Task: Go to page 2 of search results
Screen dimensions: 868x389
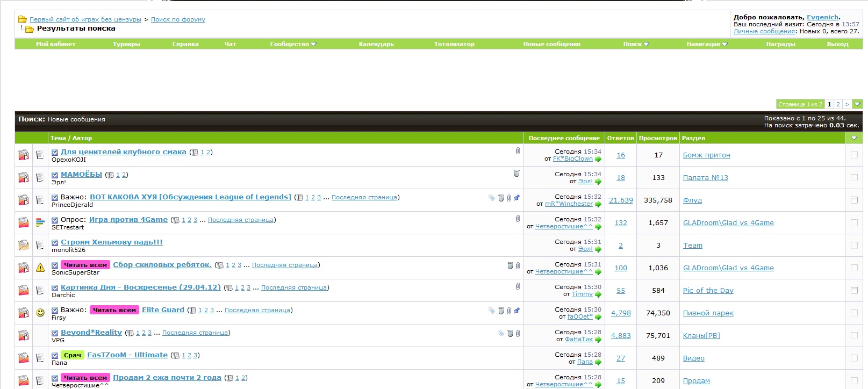Action: [838, 104]
